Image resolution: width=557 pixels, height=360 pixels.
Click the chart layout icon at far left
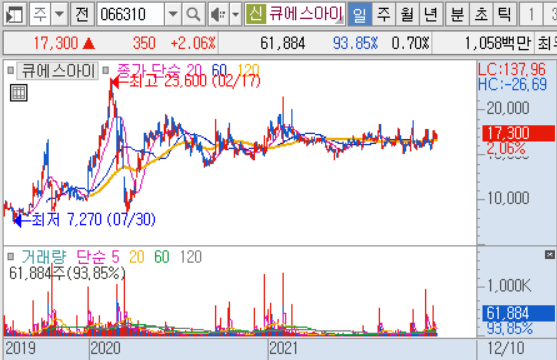15,15
